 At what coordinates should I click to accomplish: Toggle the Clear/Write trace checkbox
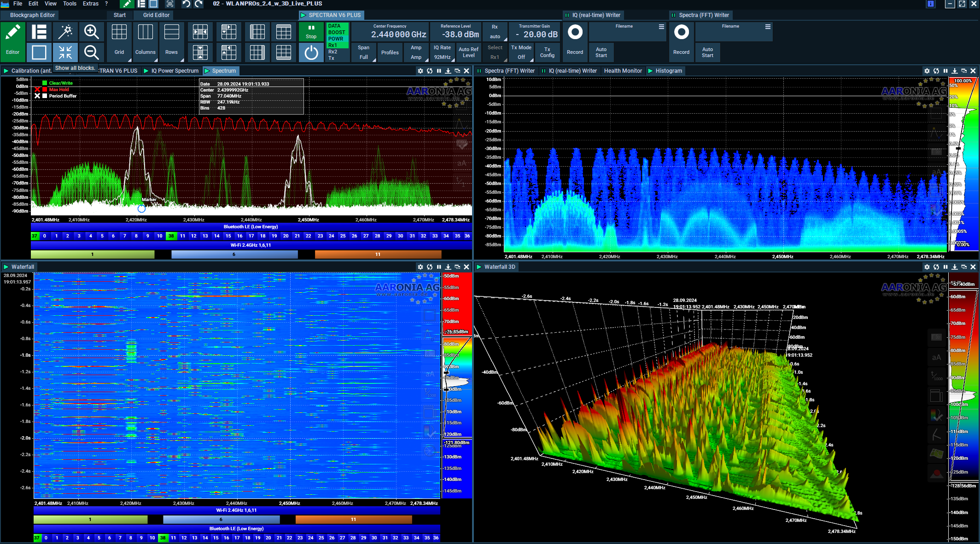tap(45, 83)
